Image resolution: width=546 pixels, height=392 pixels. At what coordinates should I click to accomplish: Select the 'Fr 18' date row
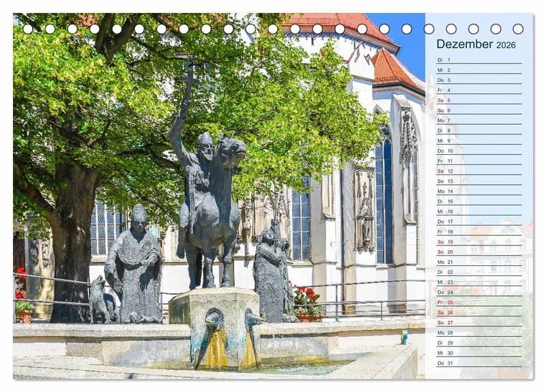[x=479, y=231]
